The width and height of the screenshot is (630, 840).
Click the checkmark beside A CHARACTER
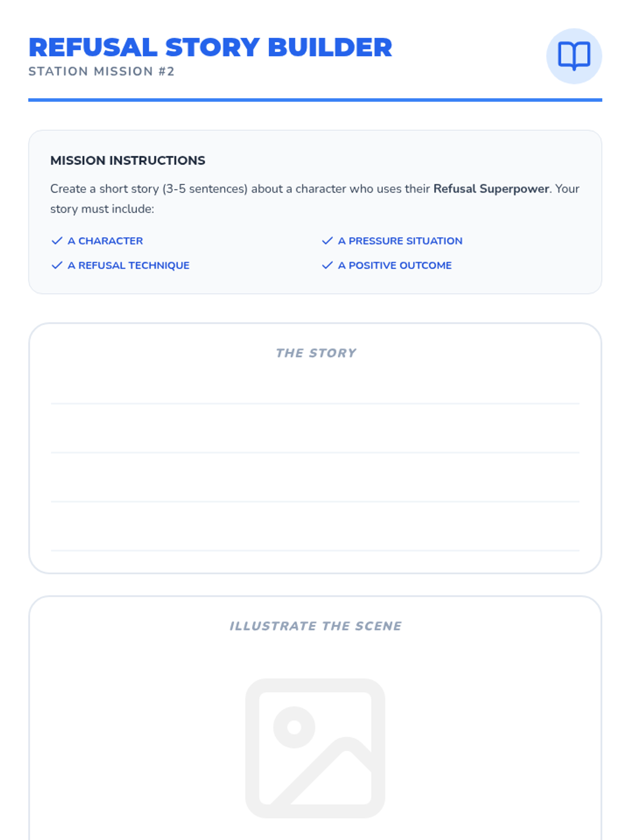click(x=57, y=240)
